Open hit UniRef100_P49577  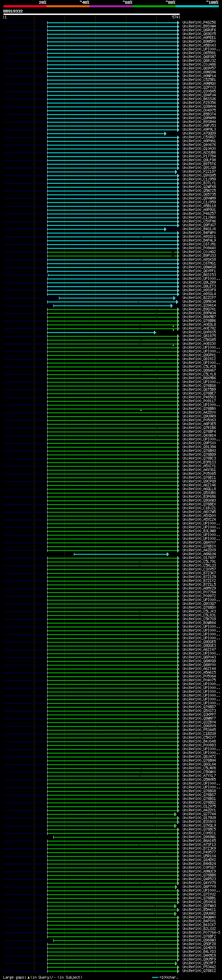(x=199, y=852)
